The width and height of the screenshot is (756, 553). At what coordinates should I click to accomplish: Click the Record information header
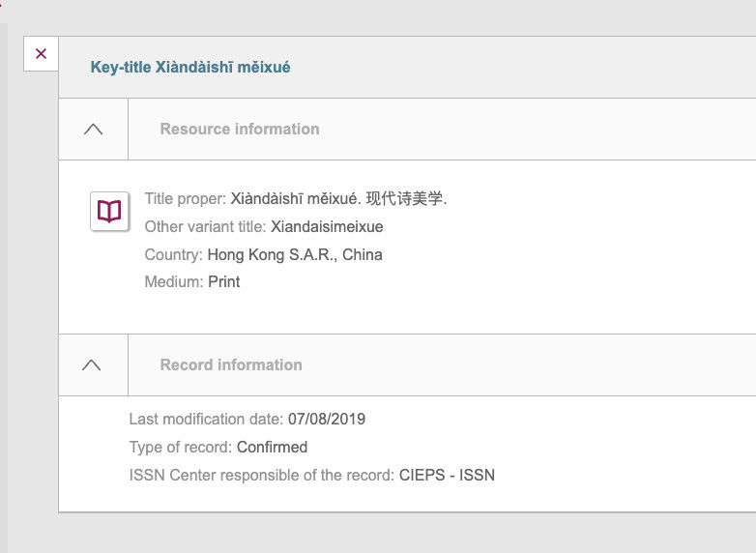pos(231,364)
